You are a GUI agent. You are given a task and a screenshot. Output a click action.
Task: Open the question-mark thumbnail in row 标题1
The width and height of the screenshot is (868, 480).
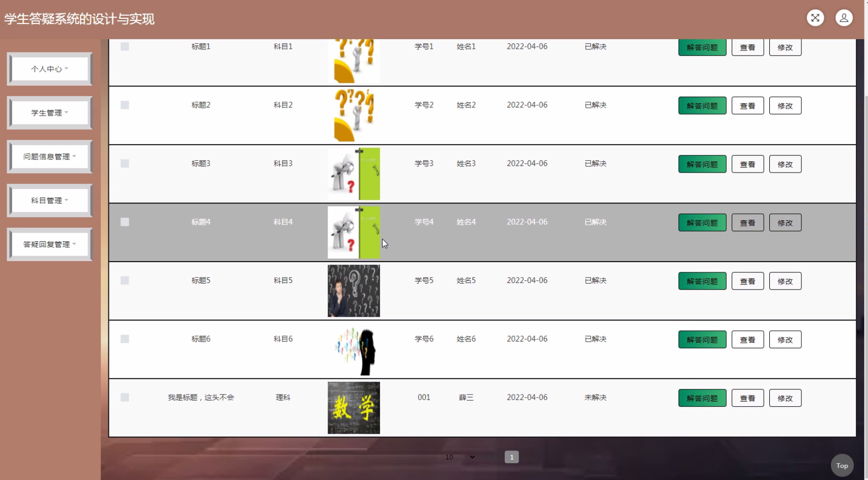354,61
